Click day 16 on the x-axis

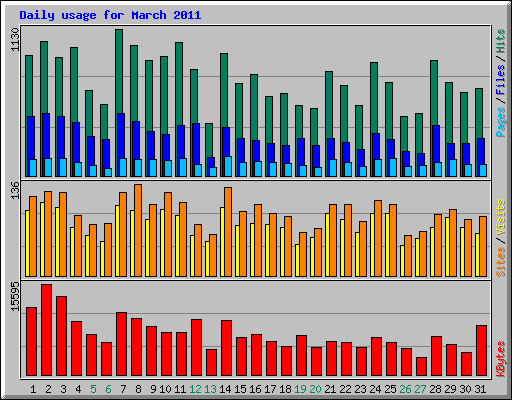point(255,389)
